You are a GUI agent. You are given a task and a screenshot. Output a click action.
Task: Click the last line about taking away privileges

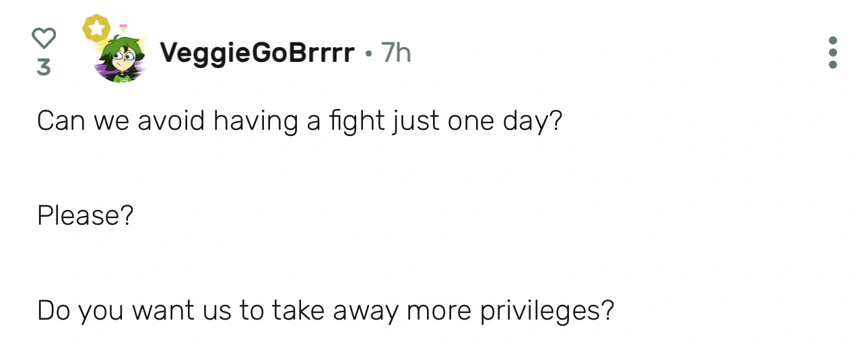pos(325,311)
